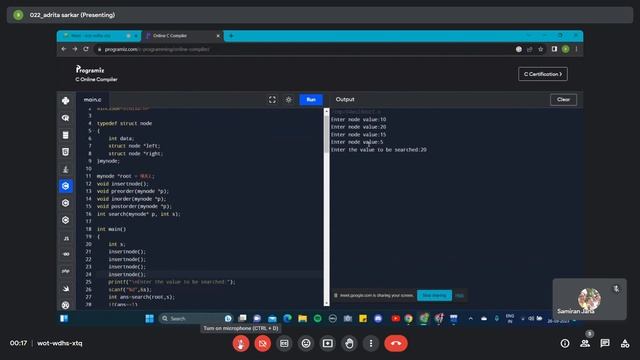
Task: Leave the call with red hang-up button
Action: [396, 343]
